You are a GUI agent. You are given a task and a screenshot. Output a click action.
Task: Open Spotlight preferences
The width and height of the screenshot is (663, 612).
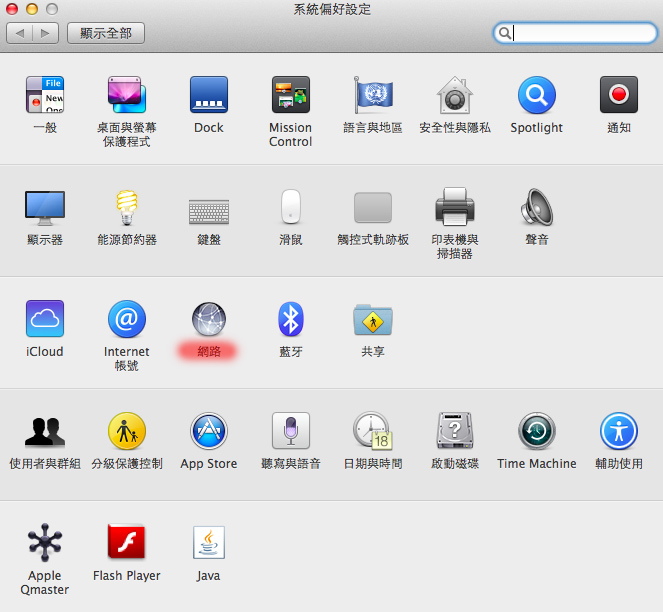[536, 96]
